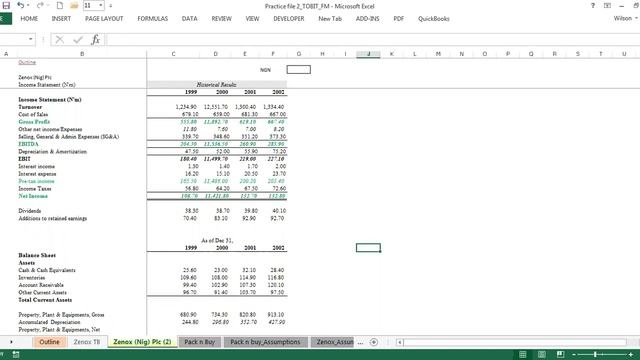The width and height of the screenshot is (640, 360).
Task: Switch to the Pack n Buy sheet tab
Action: click(x=200, y=342)
